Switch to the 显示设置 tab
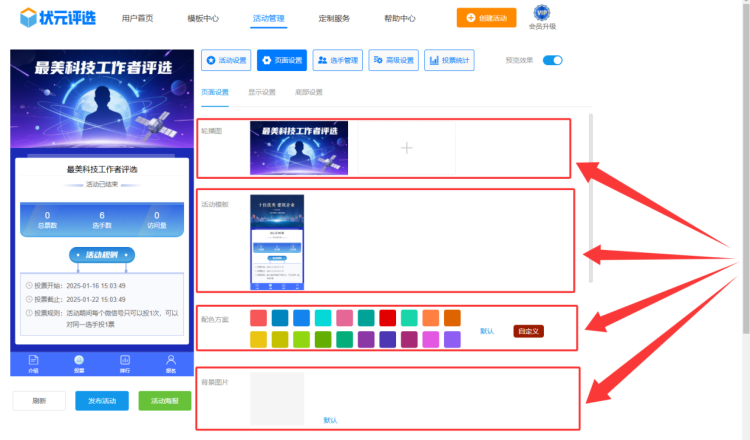This screenshot has height=440, width=750. [x=262, y=92]
